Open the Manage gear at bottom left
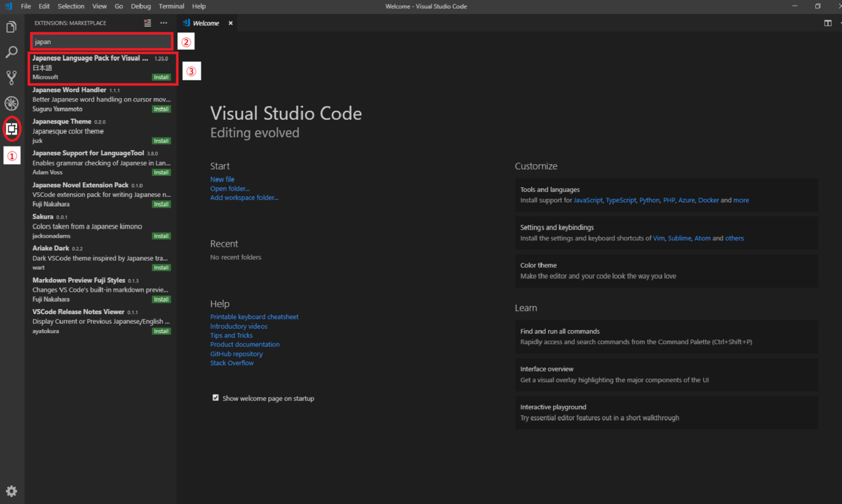This screenshot has width=842, height=504. pyautogui.click(x=11, y=491)
